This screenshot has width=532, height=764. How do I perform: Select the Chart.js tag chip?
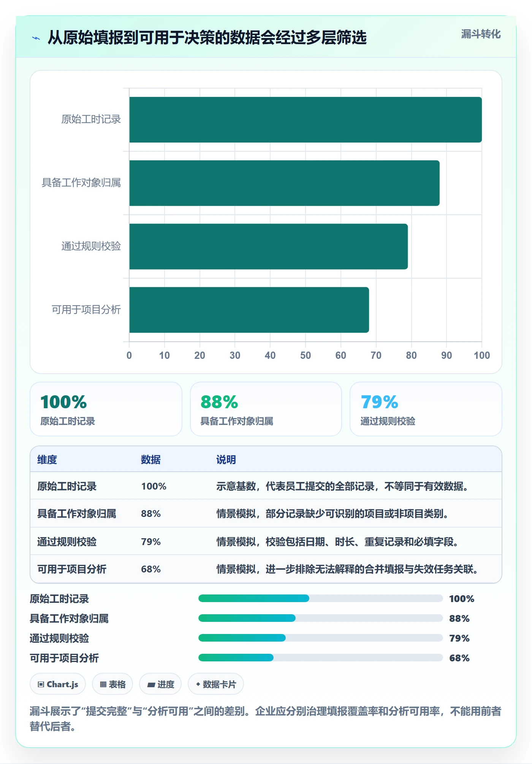pos(58,684)
